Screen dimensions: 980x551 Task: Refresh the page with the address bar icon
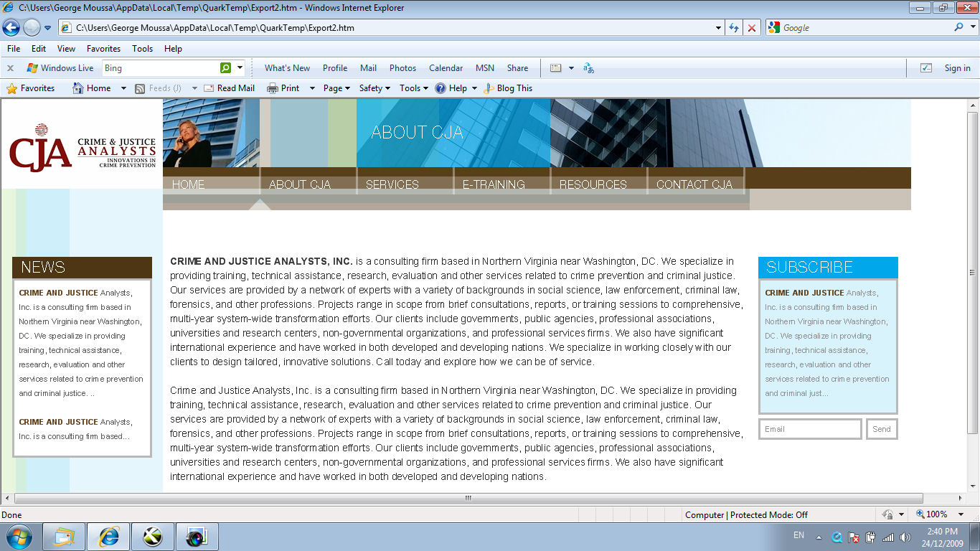click(x=733, y=28)
